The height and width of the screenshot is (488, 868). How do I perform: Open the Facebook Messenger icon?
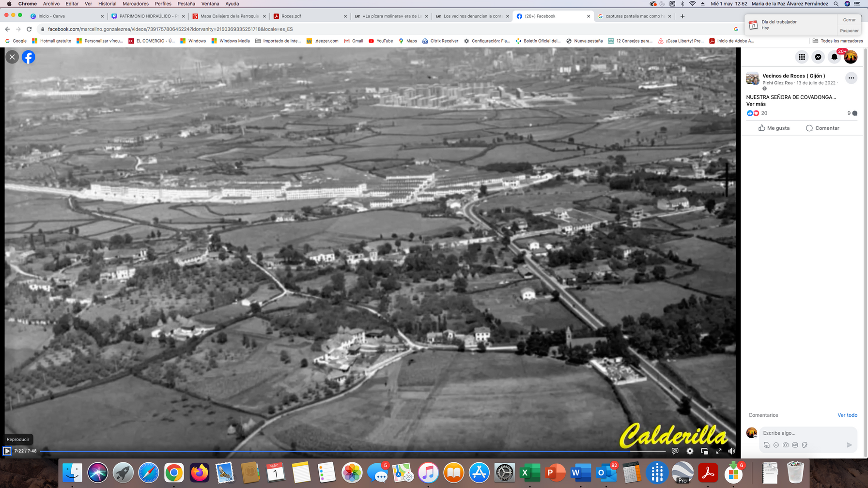pyautogui.click(x=818, y=57)
